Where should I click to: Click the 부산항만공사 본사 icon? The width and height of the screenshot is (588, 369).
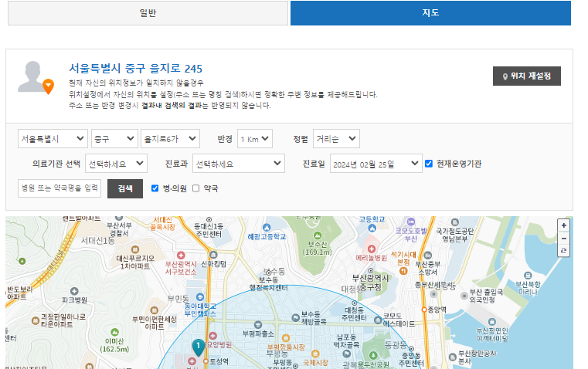click(453, 357)
